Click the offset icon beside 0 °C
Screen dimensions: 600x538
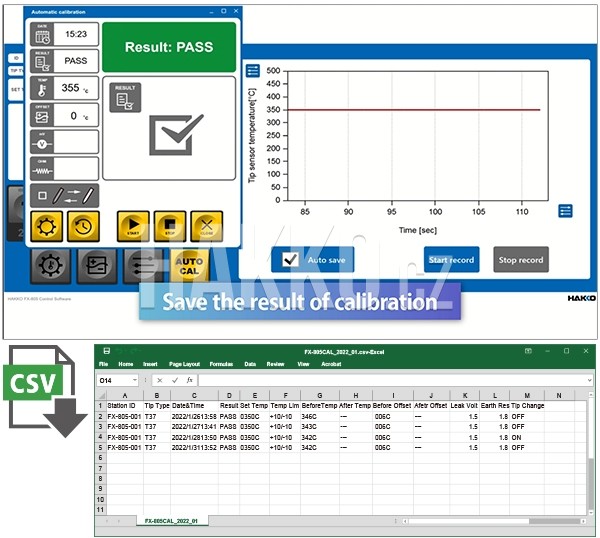(x=42, y=115)
